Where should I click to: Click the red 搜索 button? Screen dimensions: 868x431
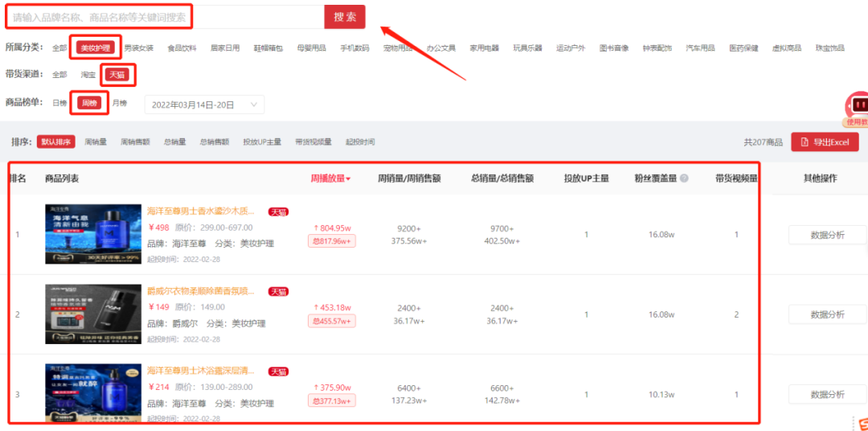click(x=345, y=17)
